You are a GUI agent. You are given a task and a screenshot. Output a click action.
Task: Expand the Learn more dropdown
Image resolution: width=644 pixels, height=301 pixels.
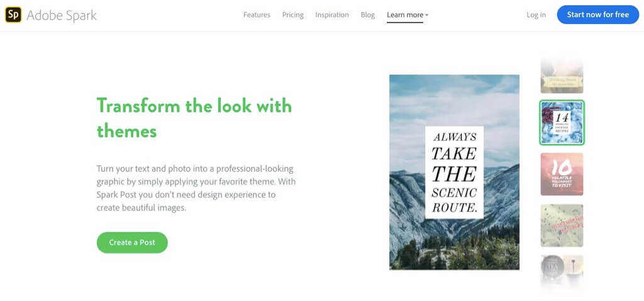pos(407,14)
